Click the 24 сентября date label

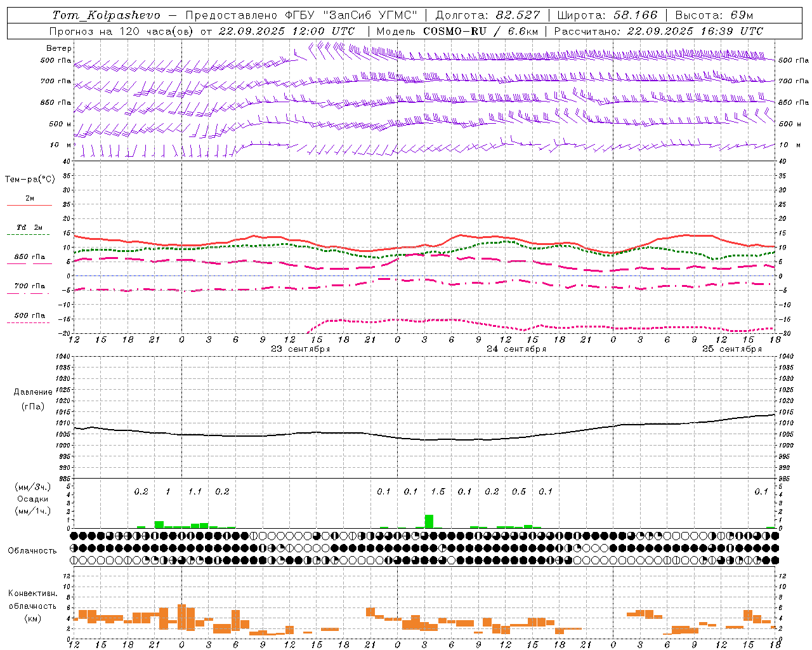click(516, 348)
